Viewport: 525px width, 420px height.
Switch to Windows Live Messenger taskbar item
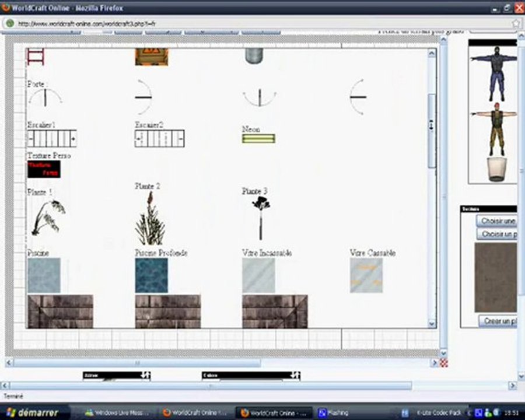coord(117,412)
